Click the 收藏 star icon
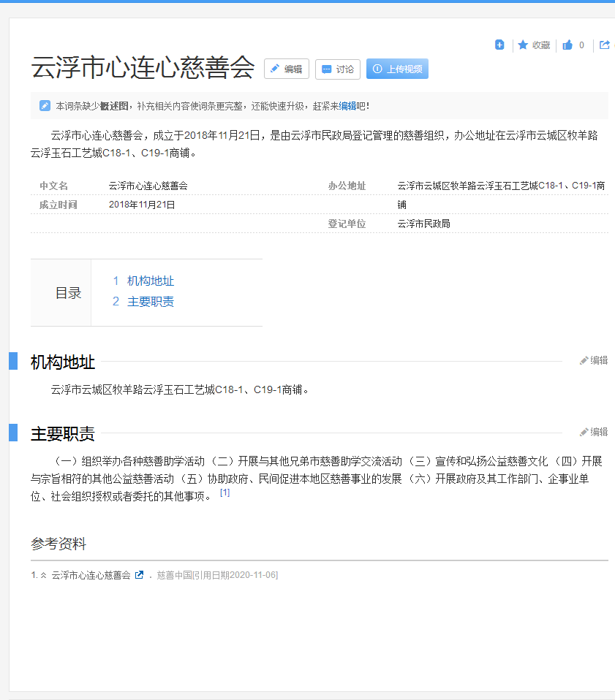The height and width of the screenshot is (700, 615). click(x=523, y=45)
